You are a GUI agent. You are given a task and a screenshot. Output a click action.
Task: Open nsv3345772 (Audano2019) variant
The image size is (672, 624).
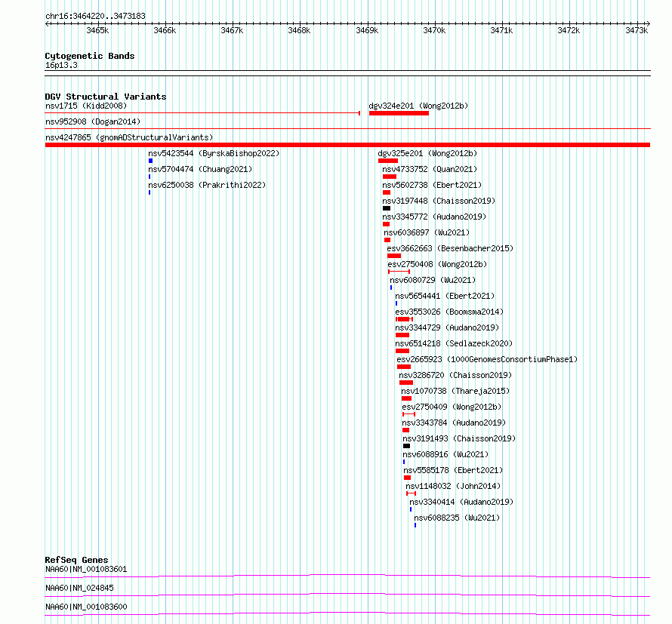coord(434,217)
